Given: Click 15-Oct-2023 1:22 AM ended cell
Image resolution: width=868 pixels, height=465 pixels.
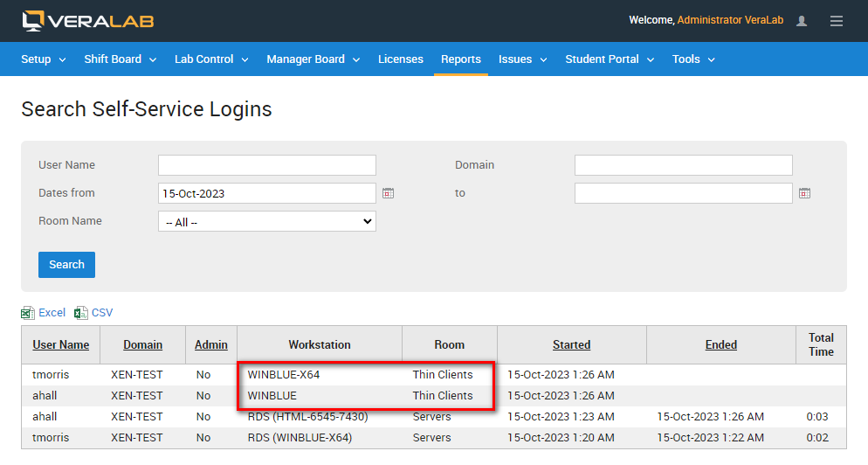Looking at the screenshot, I should 710,438.
